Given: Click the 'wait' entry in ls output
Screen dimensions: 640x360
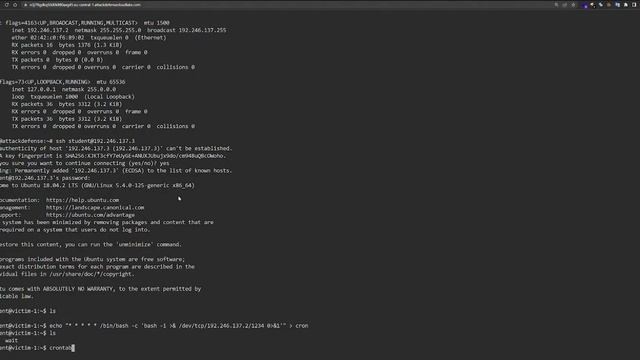Looking at the screenshot, I should [x=11, y=340].
